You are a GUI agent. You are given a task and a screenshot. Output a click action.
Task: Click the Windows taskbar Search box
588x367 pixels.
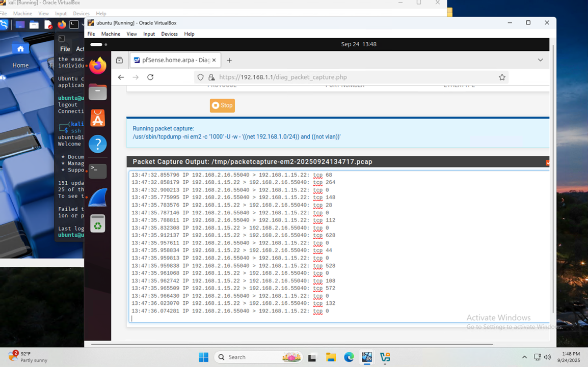click(259, 357)
